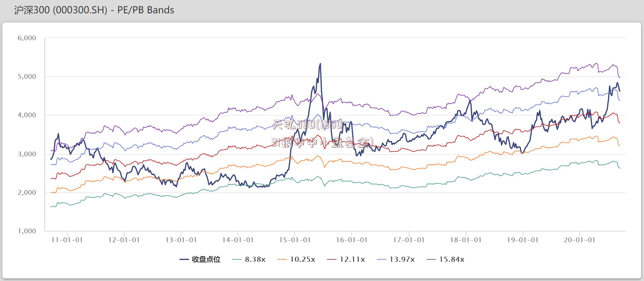
Task: Toggle the 12.11x legend series
Action: (346, 259)
